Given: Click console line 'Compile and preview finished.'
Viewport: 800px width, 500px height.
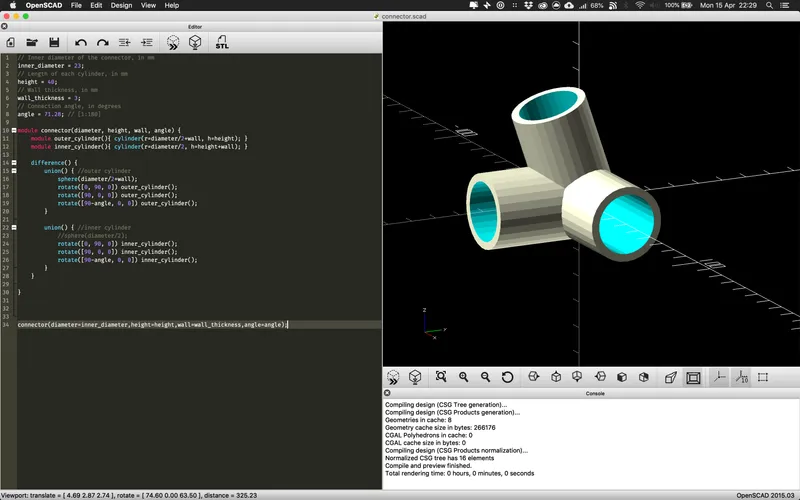Looking at the screenshot, I should [x=428, y=466].
